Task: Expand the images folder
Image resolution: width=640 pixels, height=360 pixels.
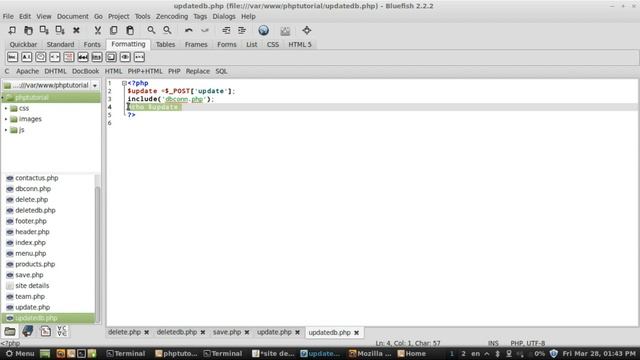Action: (6, 119)
